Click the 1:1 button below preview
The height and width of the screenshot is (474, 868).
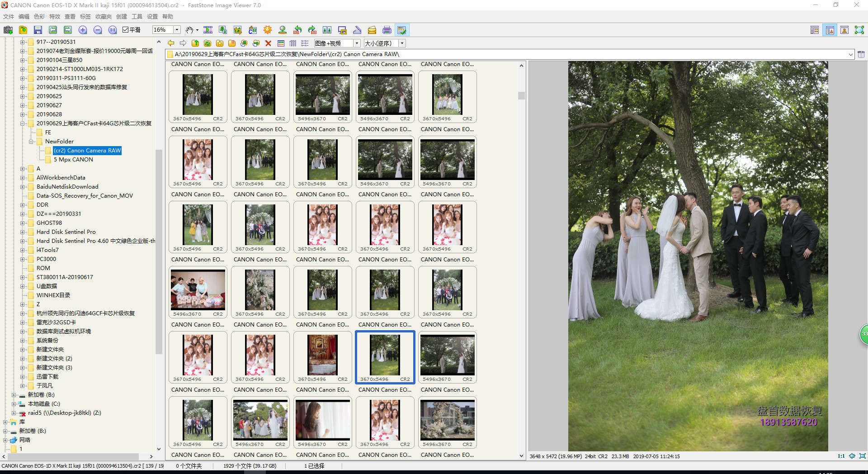coord(841,456)
